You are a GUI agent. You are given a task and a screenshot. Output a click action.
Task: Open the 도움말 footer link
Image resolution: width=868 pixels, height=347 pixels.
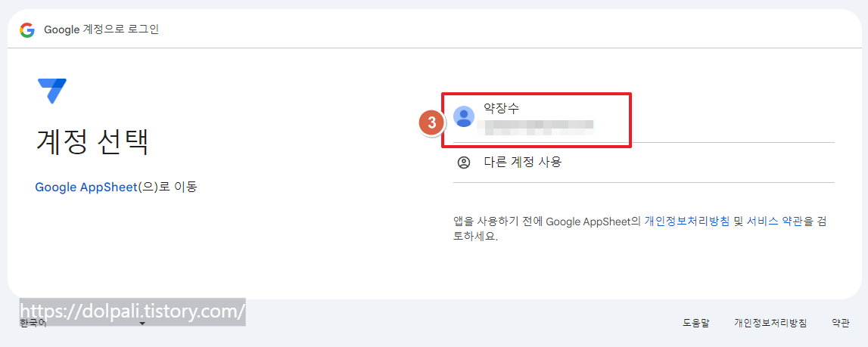coord(696,324)
